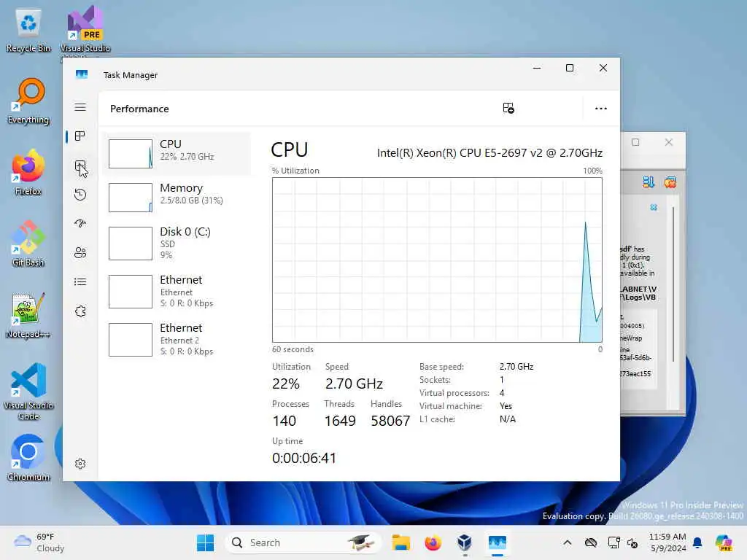Click the muted volume tray icon

632,543
